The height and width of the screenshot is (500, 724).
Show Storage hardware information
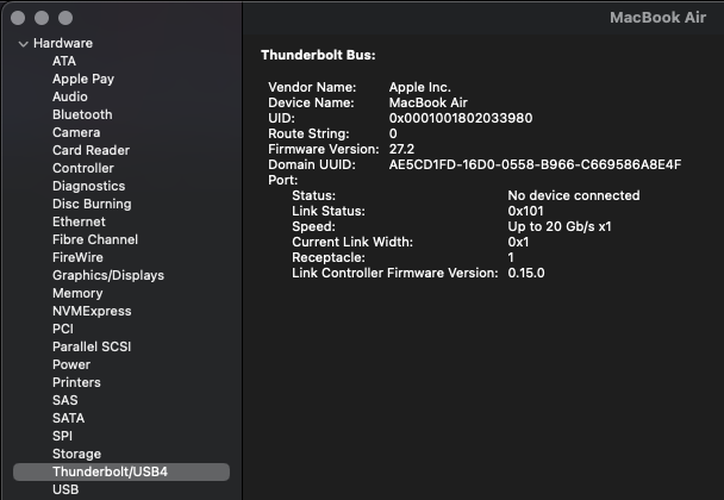click(77, 454)
